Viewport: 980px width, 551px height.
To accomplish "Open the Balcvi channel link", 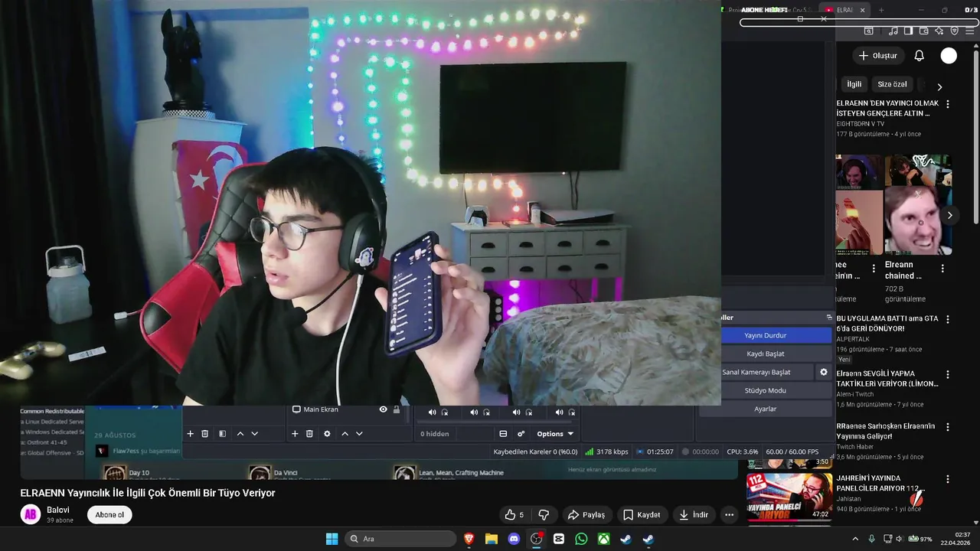I will pos(58,510).
